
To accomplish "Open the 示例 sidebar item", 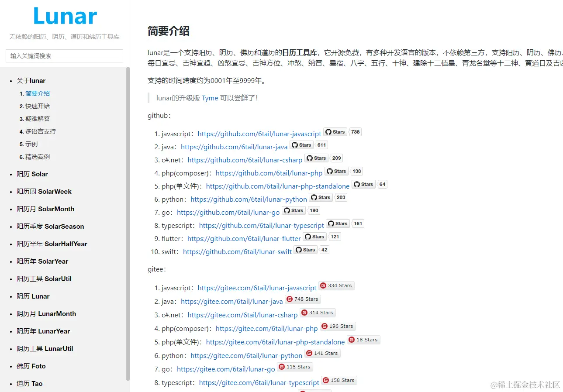I will [31, 144].
